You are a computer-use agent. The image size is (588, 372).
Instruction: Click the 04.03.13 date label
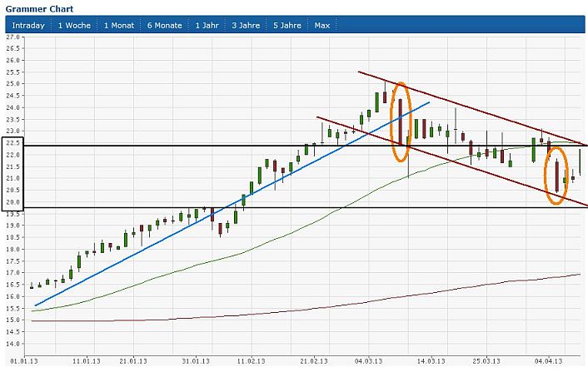tap(367, 361)
